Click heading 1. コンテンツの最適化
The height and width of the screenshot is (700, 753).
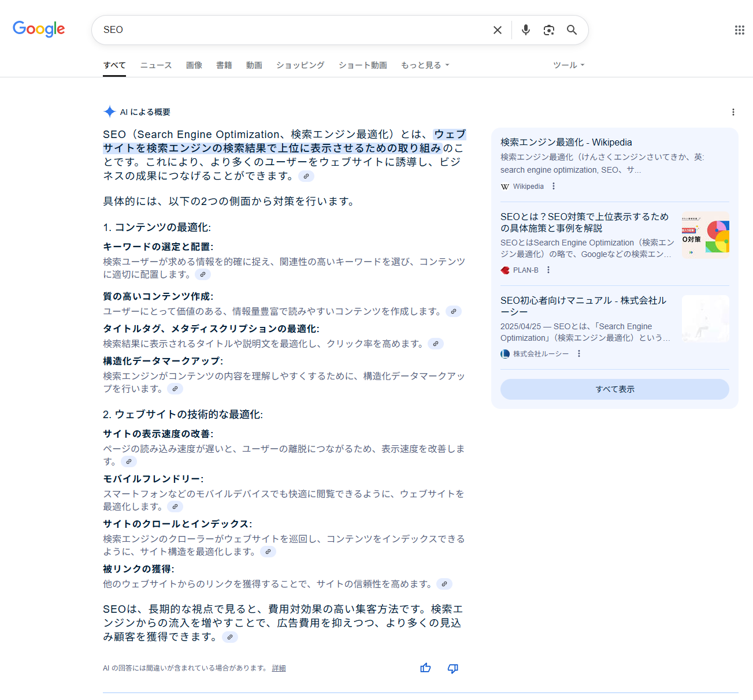pos(157,228)
